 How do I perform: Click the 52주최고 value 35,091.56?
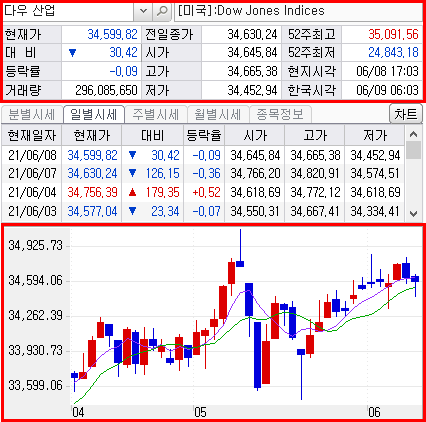(393, 34)
